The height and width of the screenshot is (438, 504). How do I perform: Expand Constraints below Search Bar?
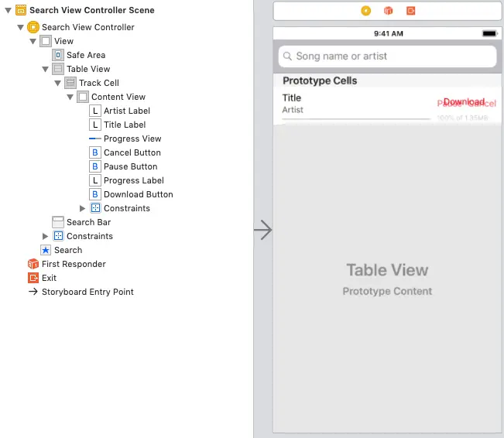[x=46, y=236]
